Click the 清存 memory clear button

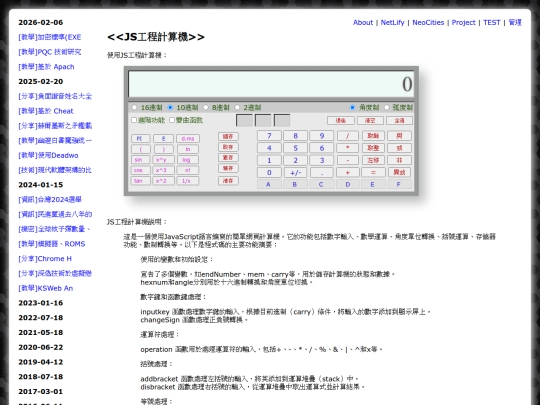[228, 181]
